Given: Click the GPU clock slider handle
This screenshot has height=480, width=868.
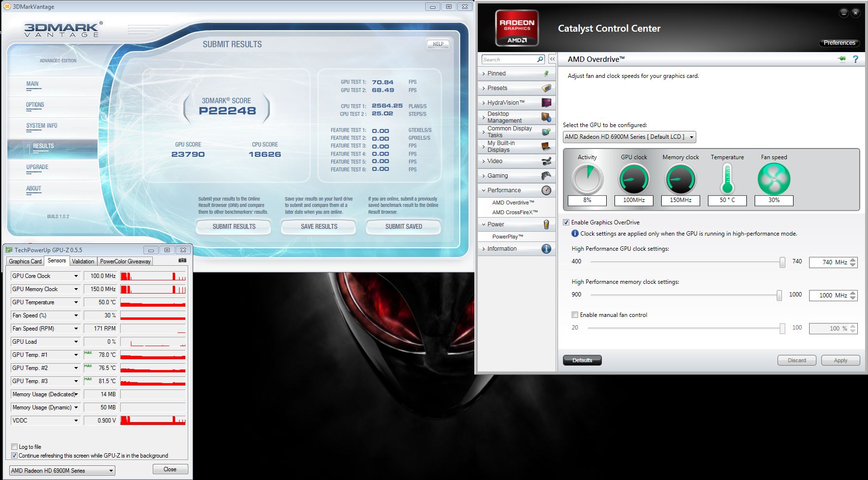Looking at the screenshot, I should [x=782, y=262].
